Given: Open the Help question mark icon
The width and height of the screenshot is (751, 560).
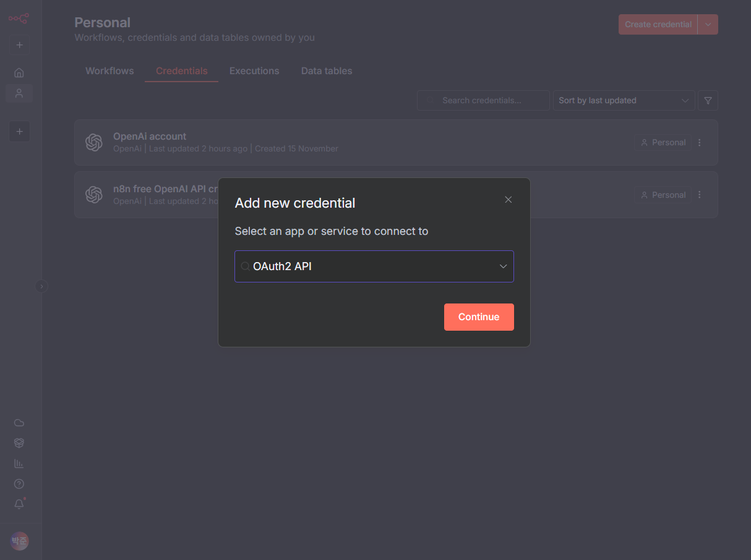Looking at the screenshot, I should point(19,483).
